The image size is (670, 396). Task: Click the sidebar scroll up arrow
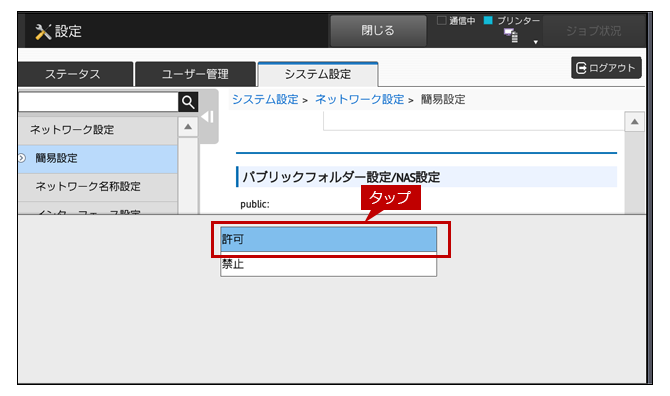point(188,127)
